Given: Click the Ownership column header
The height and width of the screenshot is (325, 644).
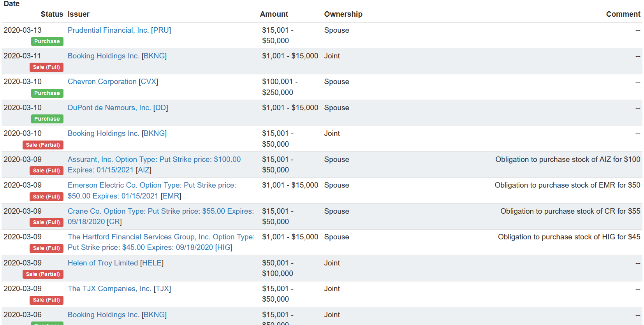Looking at the screenshot, I should point(343,14).
